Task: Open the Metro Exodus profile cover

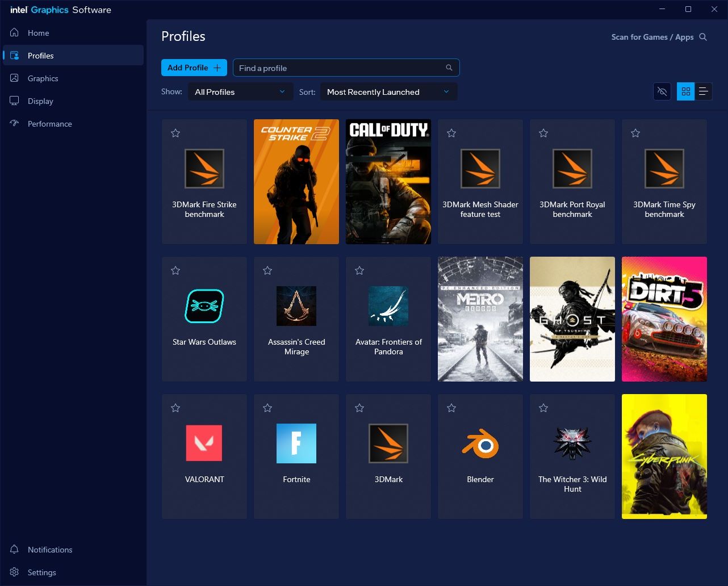Action: [480, 319]
